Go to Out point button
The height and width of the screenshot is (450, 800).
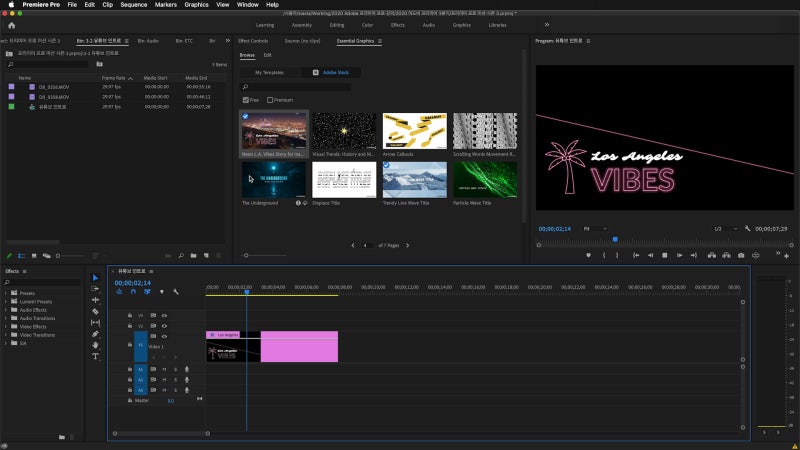click(x=694, y=255)
